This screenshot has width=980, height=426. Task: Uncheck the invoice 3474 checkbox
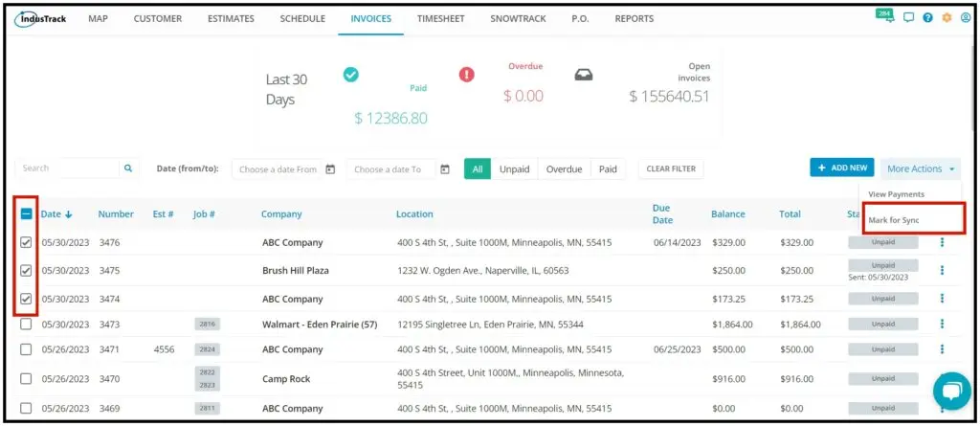(x=26, y=299)
